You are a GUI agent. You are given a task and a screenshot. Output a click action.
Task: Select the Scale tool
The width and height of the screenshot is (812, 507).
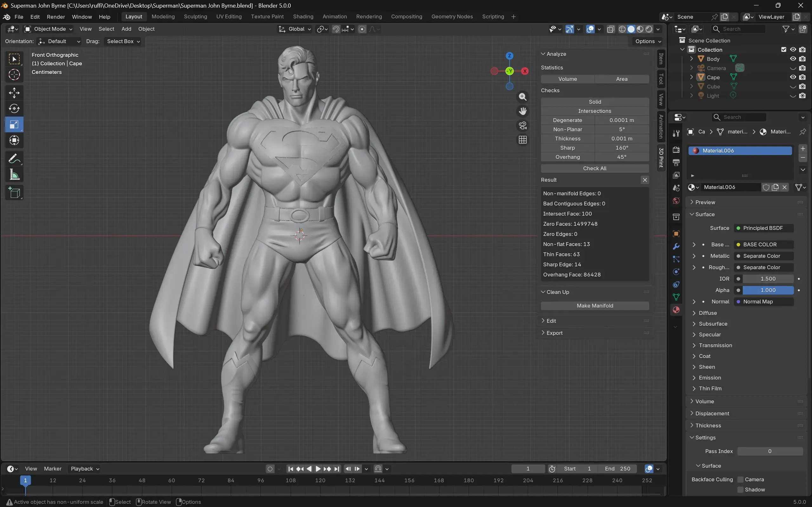coord(14,124)
